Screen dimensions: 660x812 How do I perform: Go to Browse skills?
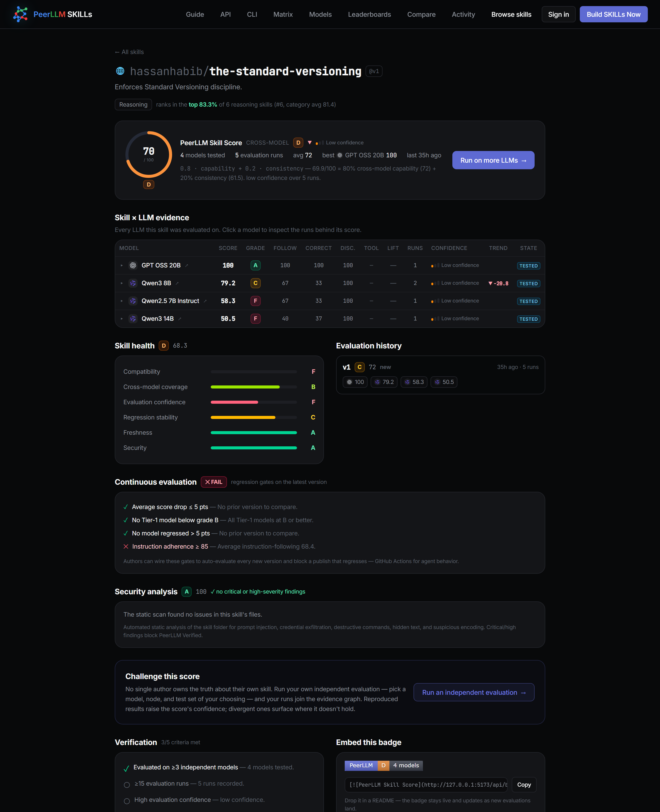pos(511,14)
